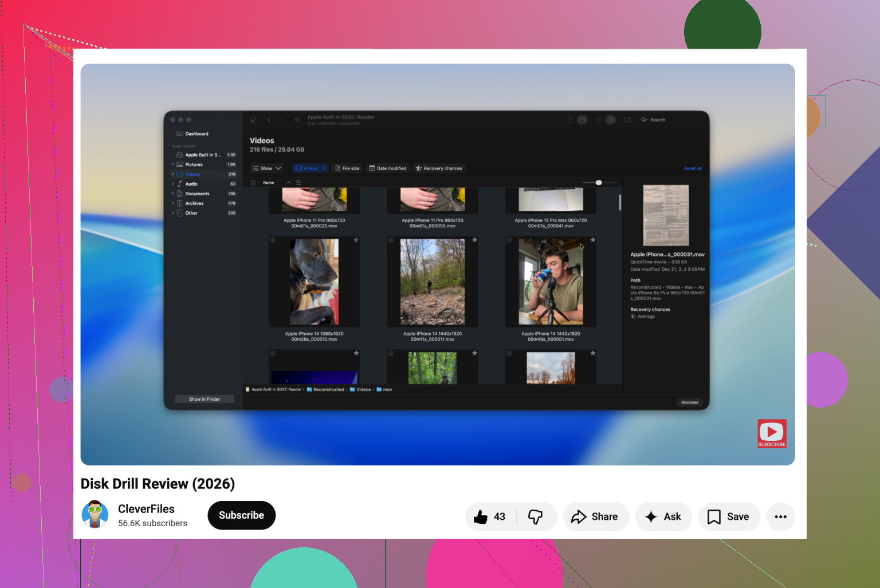
Task: Switch to list view icon
Action: [x=599, y=120]
